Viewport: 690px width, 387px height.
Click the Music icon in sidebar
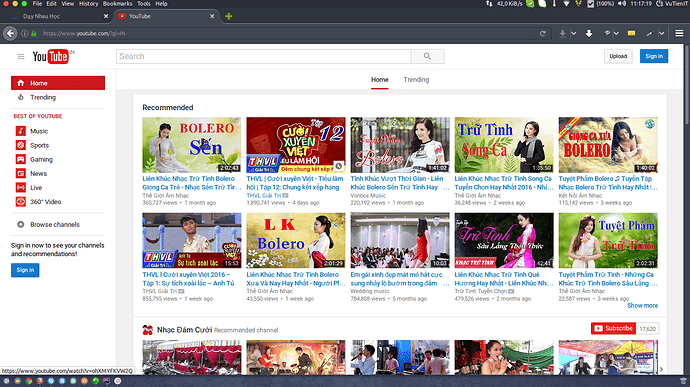point(21,131)
